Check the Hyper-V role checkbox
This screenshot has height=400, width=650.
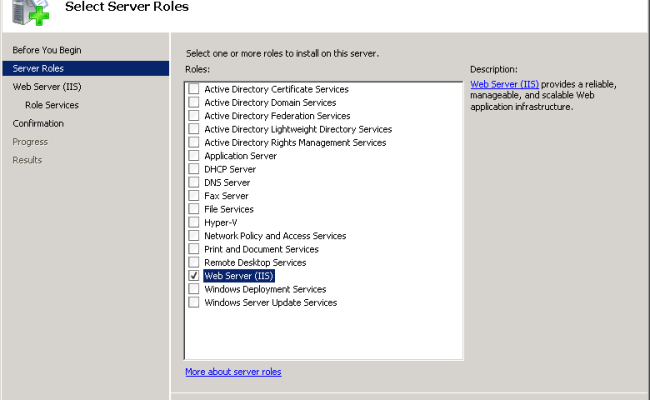click(x=194, y=222)
